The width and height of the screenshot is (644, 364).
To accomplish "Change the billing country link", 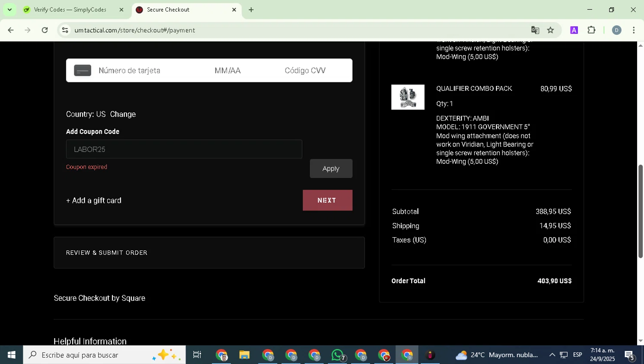I will [x=123, y=114].
